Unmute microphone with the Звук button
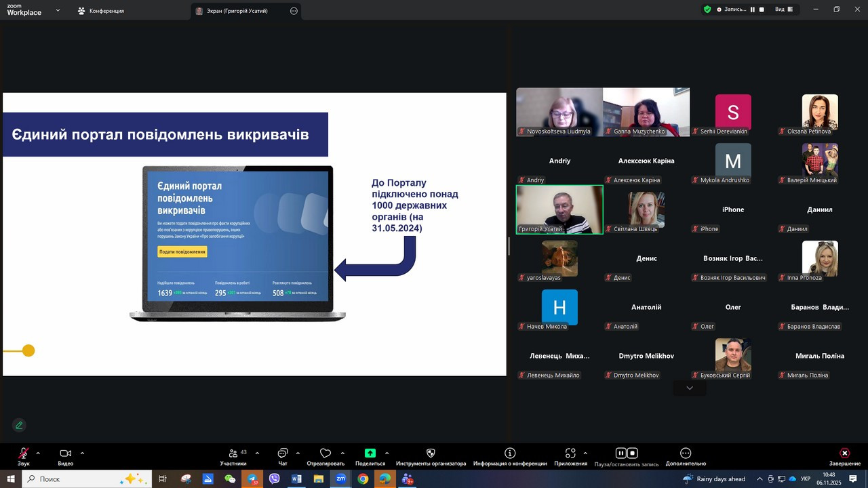 tap(24, 453)
